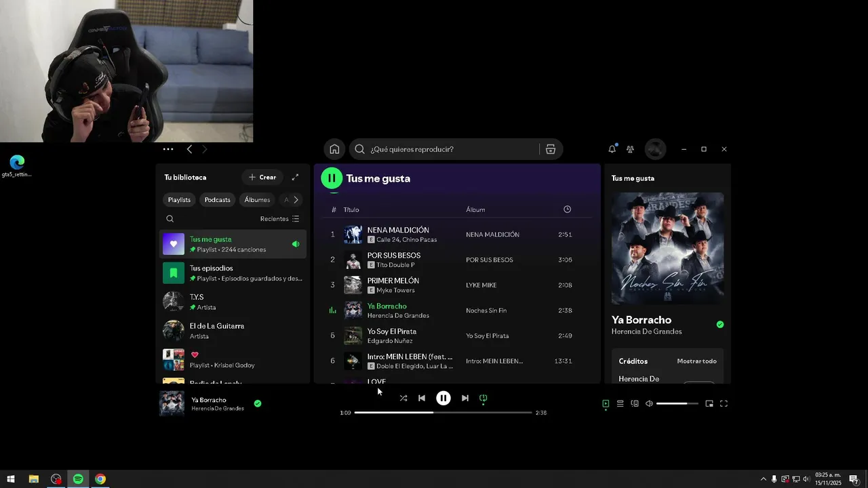Toggle the Now Playing view panel
Viewport: 868px width, 488px height.
(x=606, y=404)
